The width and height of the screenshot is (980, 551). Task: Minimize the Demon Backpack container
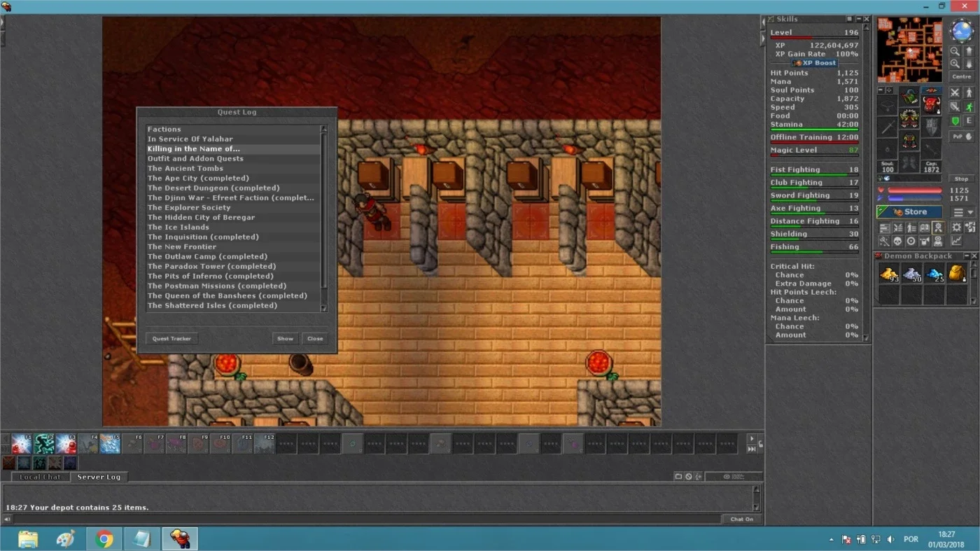point(967,256)
